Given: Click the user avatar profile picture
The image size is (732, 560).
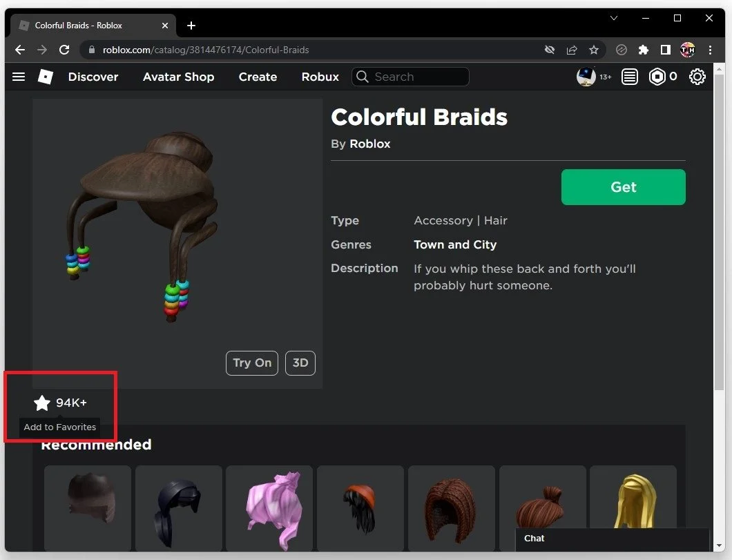Looking at the screenshot, I should click(x=586, y=77).
